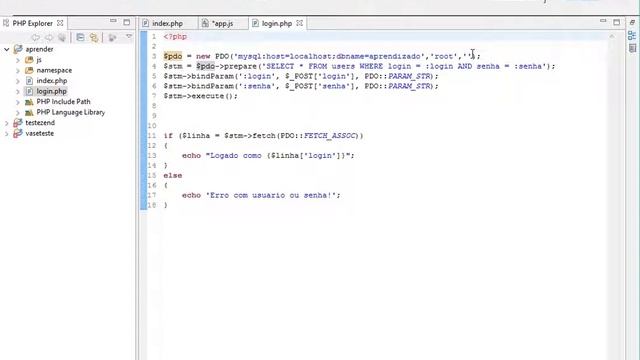Expand the testezend project
Viewport: 640px width, 360px height.
click(x=7, y=123)
